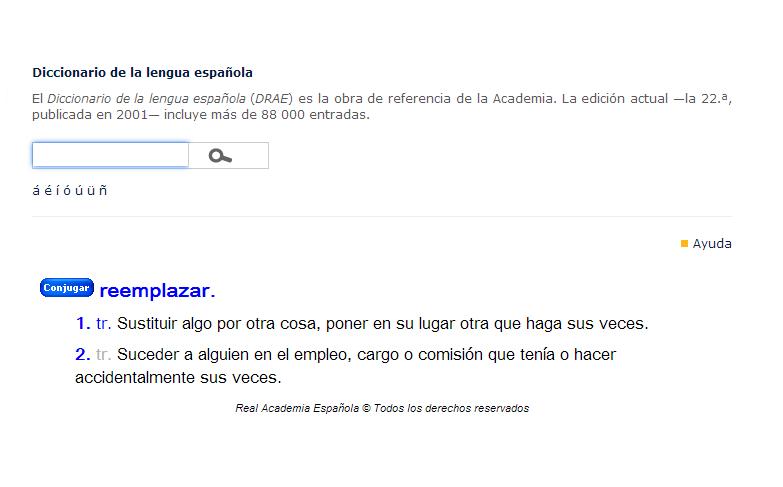Image resolution: width=783 pixels, height=487 pixels.
Task: Insert the letter ü with diaeresis
Action: (x=89, y=191)
